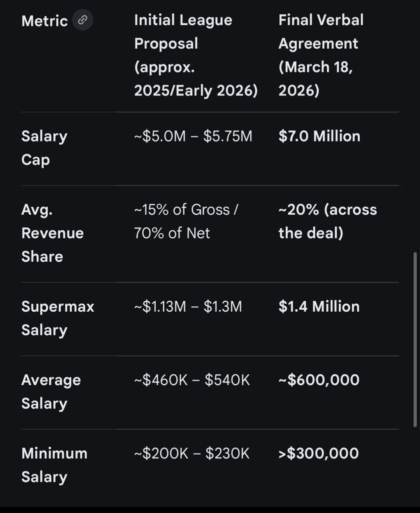Click the $7.0 Million salary cap value
This screenshot has height=513, width=420.
tap(319, 136)
